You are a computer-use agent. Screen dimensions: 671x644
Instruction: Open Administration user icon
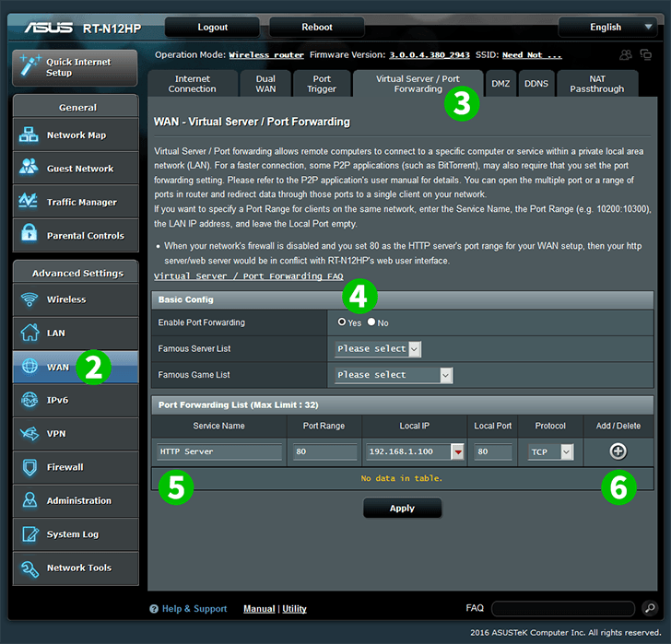(29, 500)
